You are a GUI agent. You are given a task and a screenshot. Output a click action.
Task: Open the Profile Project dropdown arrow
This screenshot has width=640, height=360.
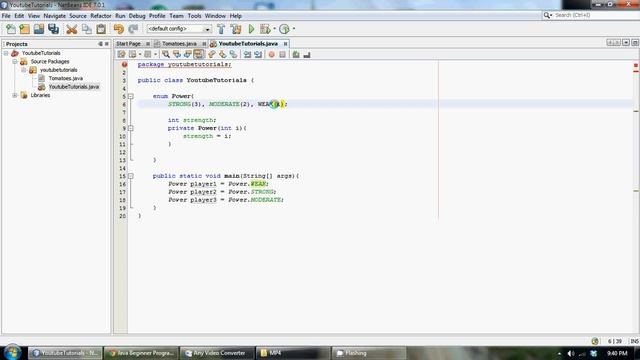294,29
